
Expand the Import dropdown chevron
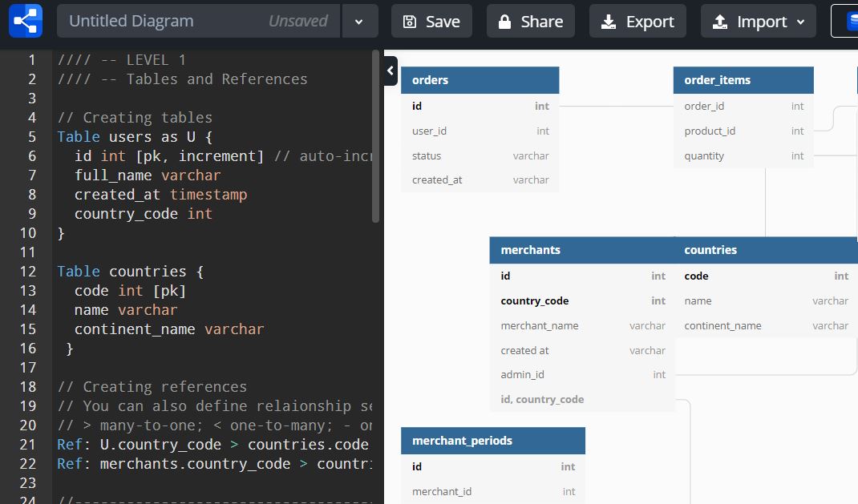(800, 22)
